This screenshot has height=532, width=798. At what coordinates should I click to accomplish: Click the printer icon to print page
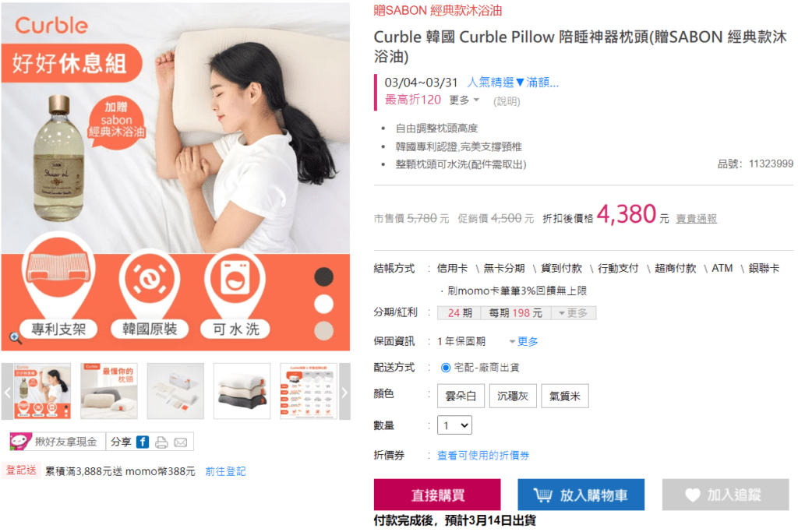pyautogui.click(x=161, y=442)
